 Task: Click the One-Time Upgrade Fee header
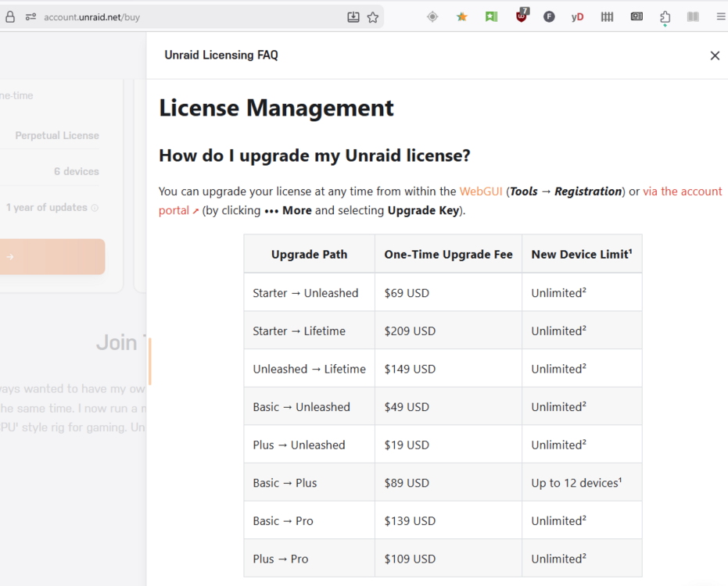point(448,254)
